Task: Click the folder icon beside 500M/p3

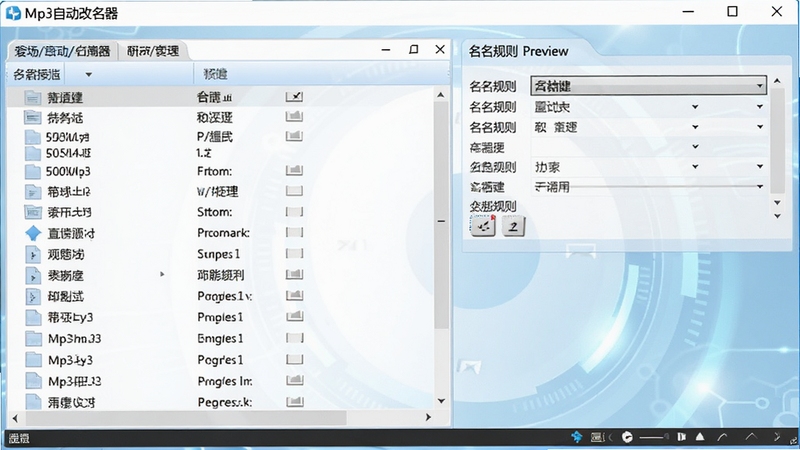Action: click(33, 171)
